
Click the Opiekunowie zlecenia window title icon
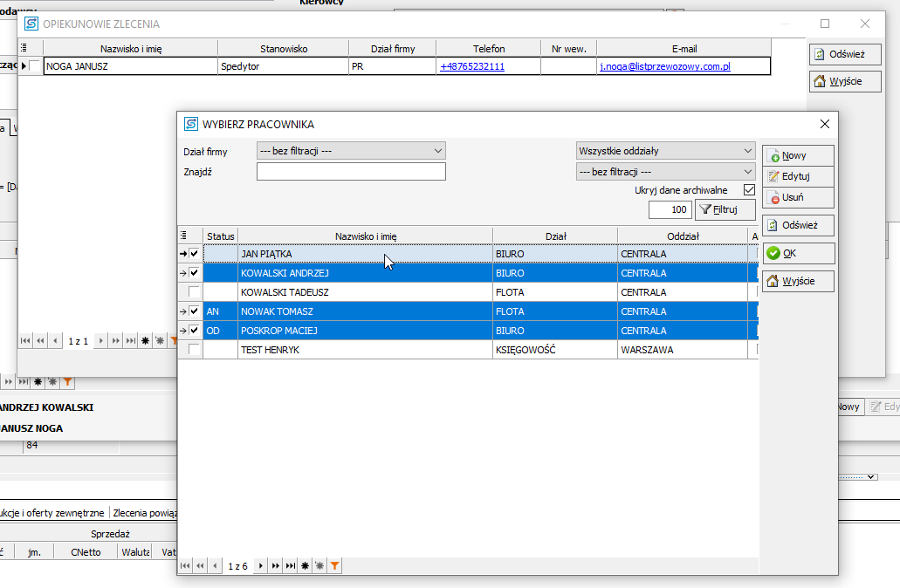tap(31, 24)
